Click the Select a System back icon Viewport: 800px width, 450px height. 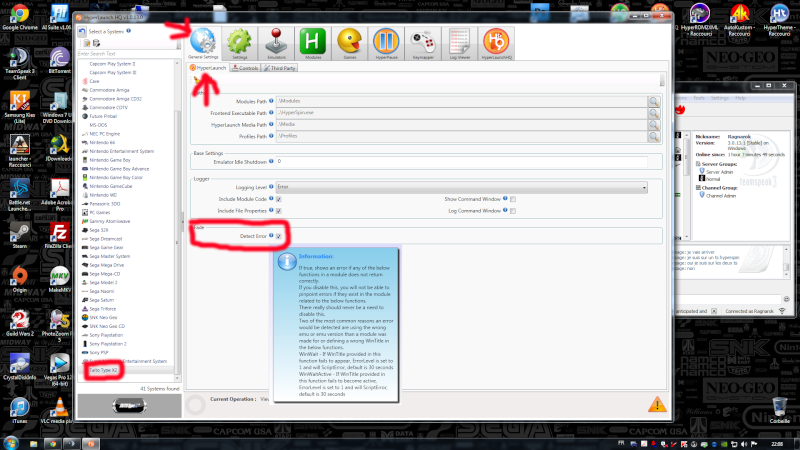82,32
